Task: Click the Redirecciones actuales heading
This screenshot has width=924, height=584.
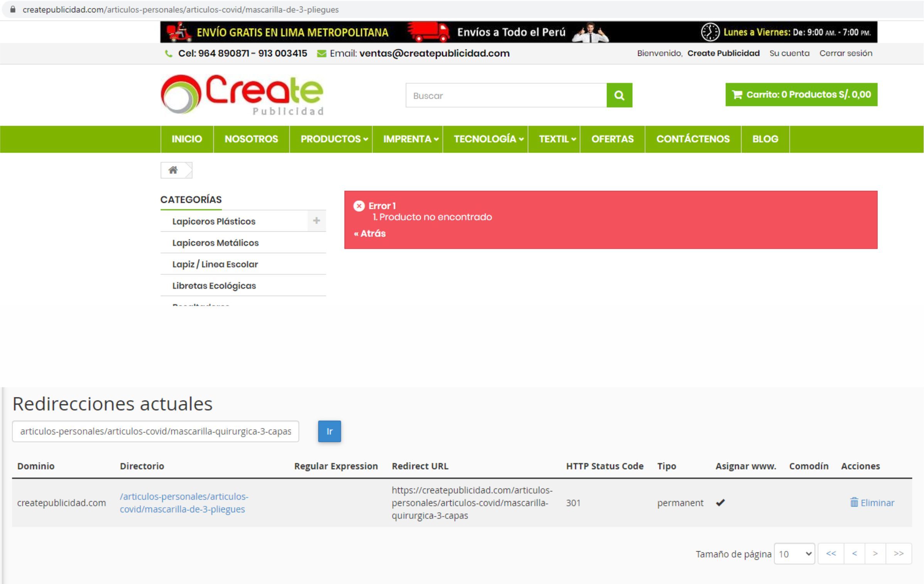Action: [112, 404]
